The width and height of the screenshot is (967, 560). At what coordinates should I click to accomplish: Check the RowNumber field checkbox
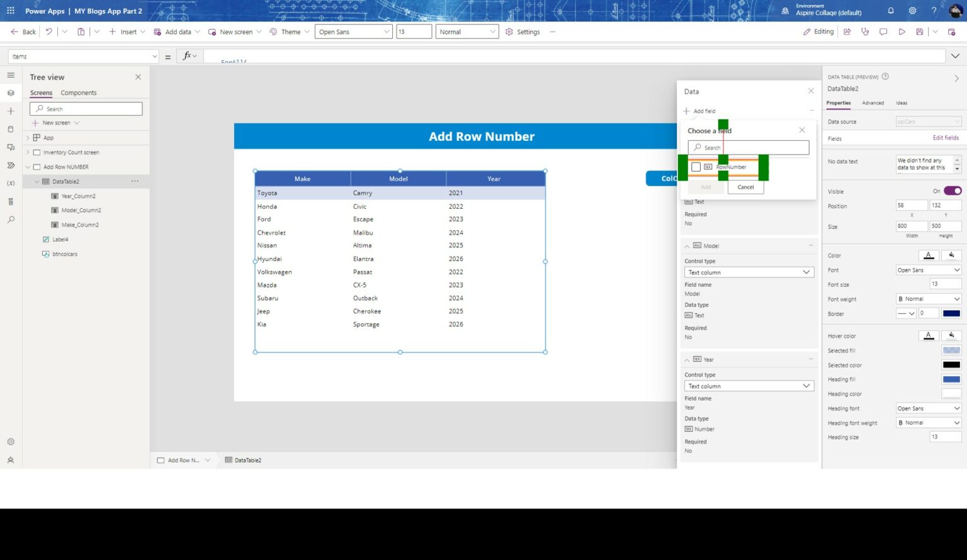click(696, 167)
